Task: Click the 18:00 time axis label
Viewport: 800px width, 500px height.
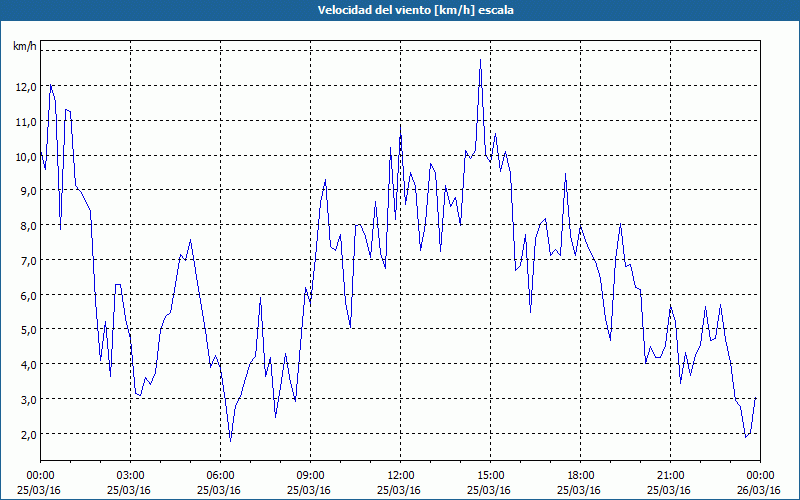Action: coord(581,476)
